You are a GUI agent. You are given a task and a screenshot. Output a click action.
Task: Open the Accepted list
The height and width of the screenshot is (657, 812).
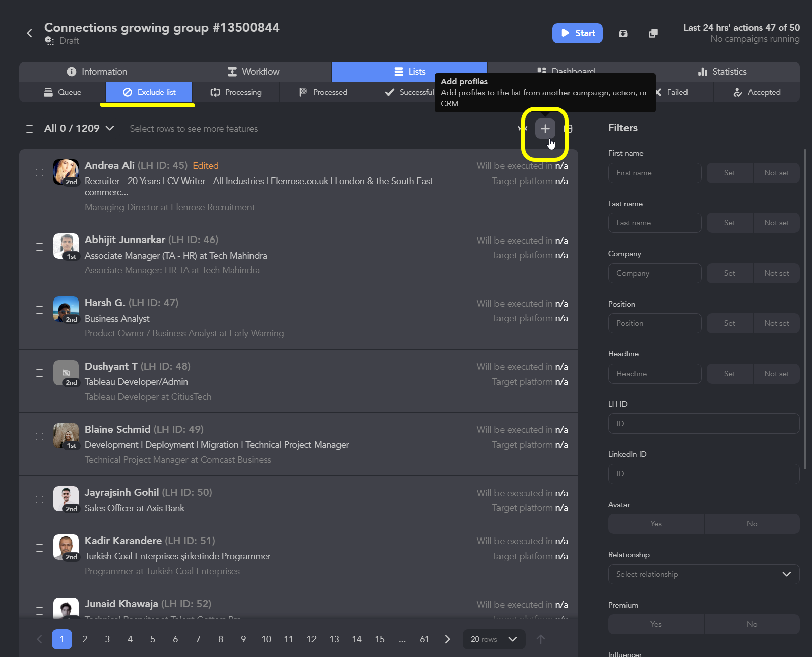757,92
